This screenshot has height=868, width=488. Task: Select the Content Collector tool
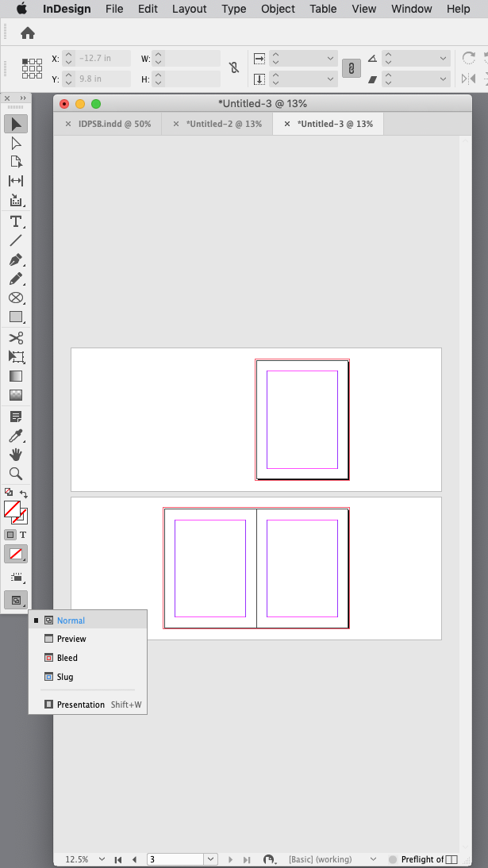click(16, 201)
